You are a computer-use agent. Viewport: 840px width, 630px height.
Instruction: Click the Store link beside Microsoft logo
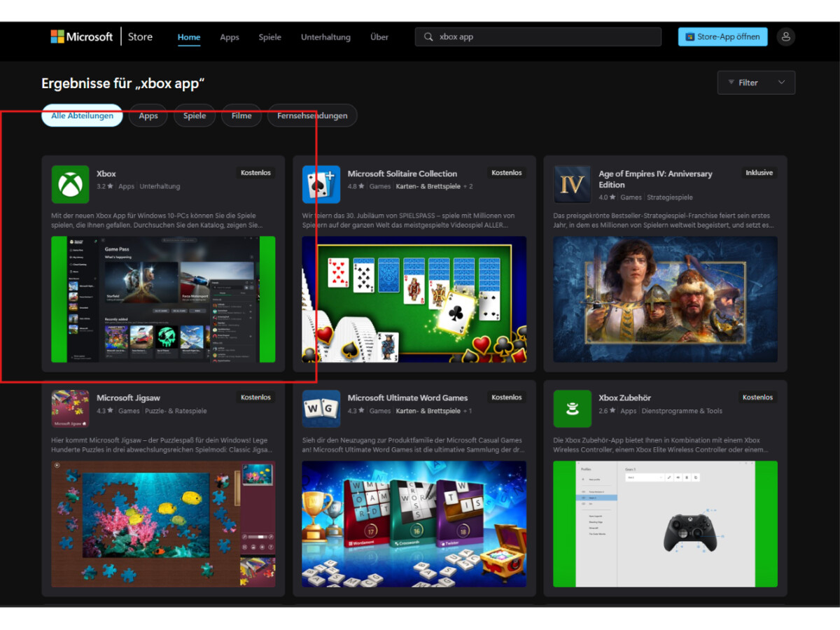tap(140, 36)
